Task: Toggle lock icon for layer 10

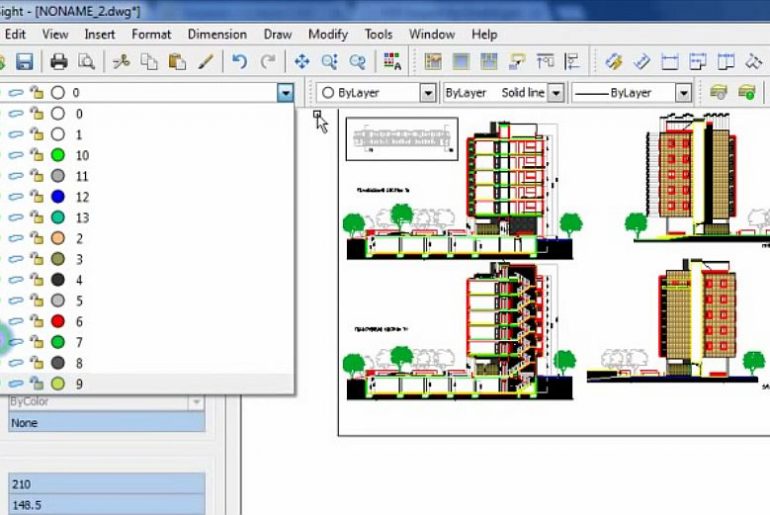Action: (x=36, y=155)
